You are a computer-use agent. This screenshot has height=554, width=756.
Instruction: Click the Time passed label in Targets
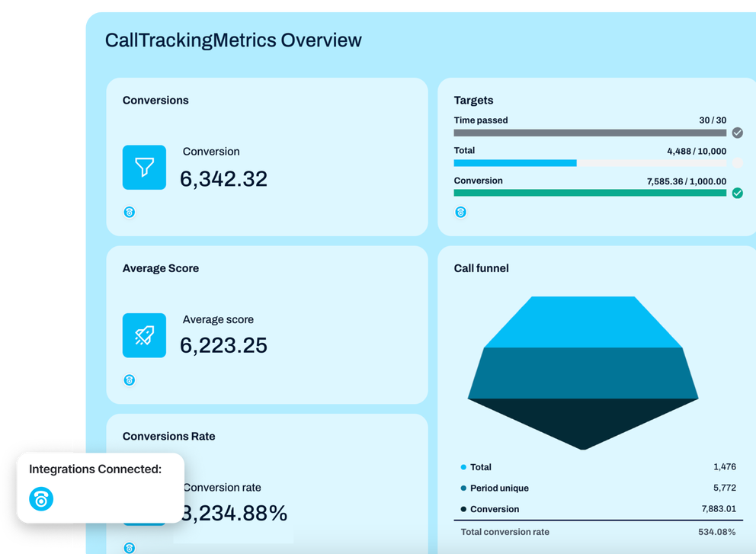point(481,120)
